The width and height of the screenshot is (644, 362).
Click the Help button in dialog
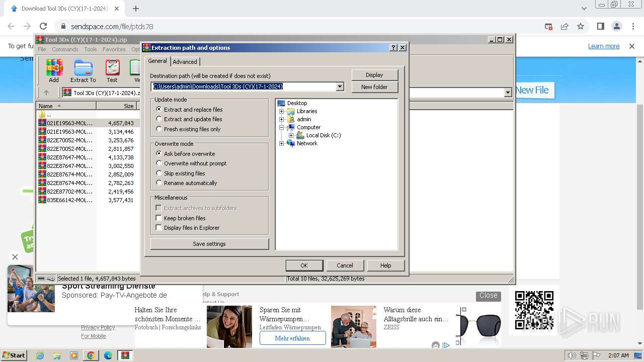click(385, 265)
